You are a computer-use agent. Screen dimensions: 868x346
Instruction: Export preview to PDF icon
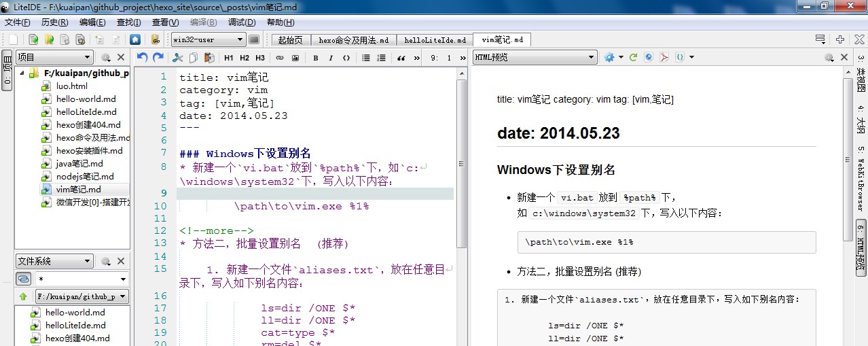pyautogui.click(x=664, y=58)
